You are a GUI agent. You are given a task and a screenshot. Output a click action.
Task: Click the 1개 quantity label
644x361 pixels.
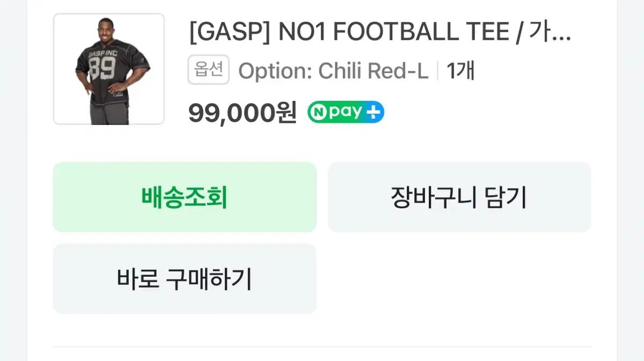(x=460, y=71)
